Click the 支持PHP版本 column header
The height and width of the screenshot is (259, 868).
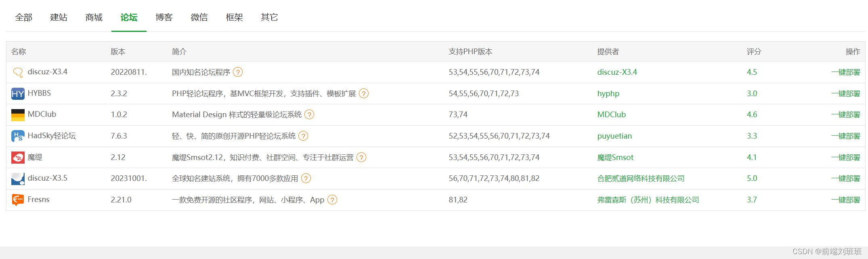[470, 52]
